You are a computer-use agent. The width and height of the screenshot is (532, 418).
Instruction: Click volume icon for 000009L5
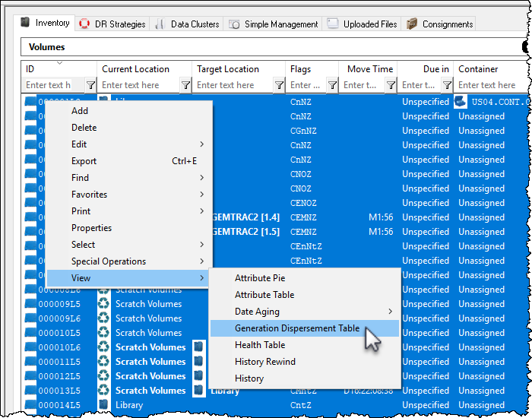[x=30, y=304]
